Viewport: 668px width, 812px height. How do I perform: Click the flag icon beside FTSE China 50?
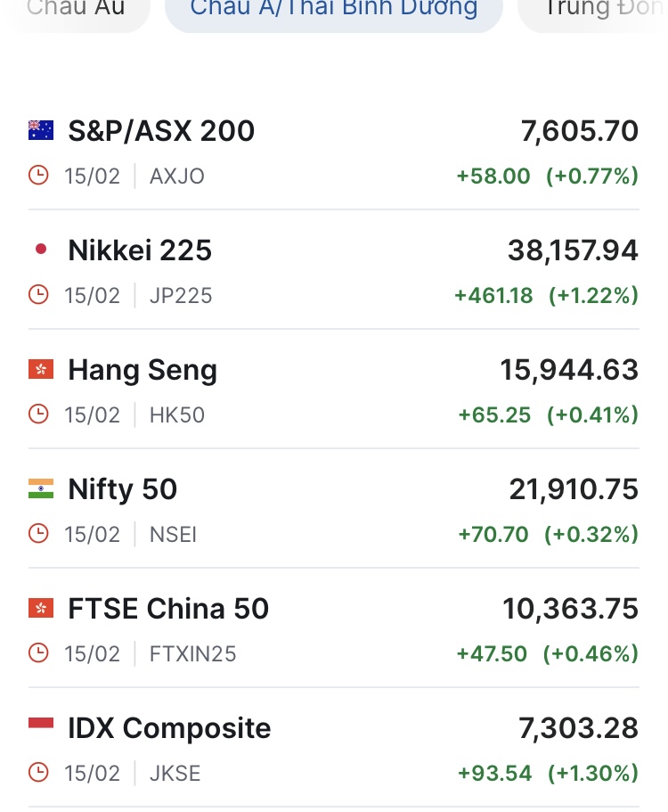pos(41,609)
